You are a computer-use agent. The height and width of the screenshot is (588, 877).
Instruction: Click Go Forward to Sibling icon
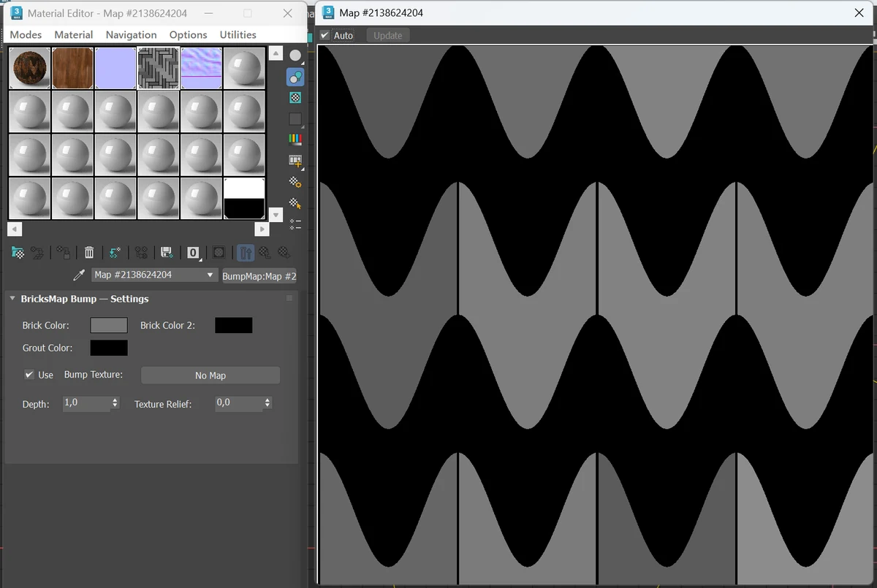click(284, 253)
